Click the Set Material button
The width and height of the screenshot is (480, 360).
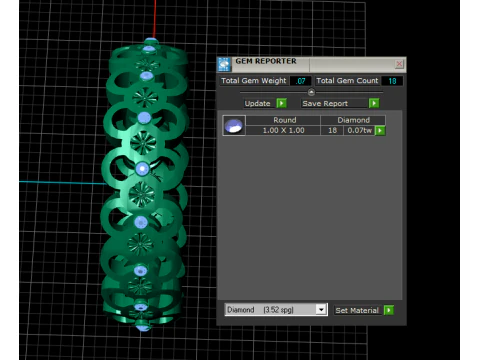[357, 310]
